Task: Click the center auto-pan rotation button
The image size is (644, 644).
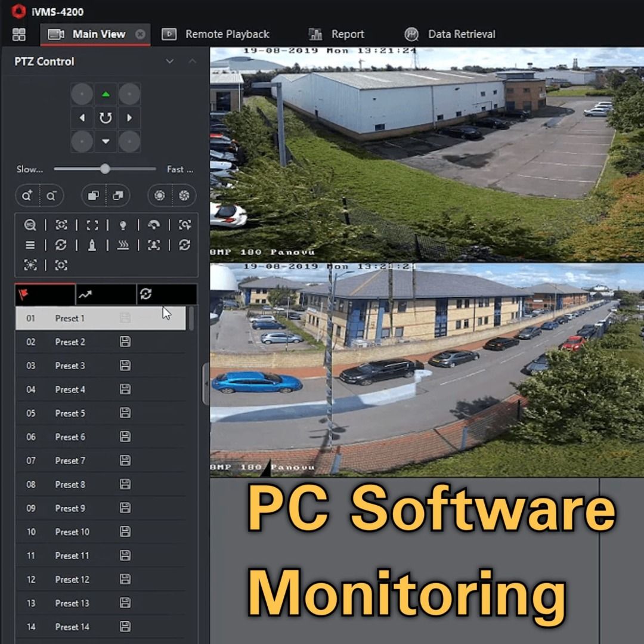Action: (x=106, y=117)
